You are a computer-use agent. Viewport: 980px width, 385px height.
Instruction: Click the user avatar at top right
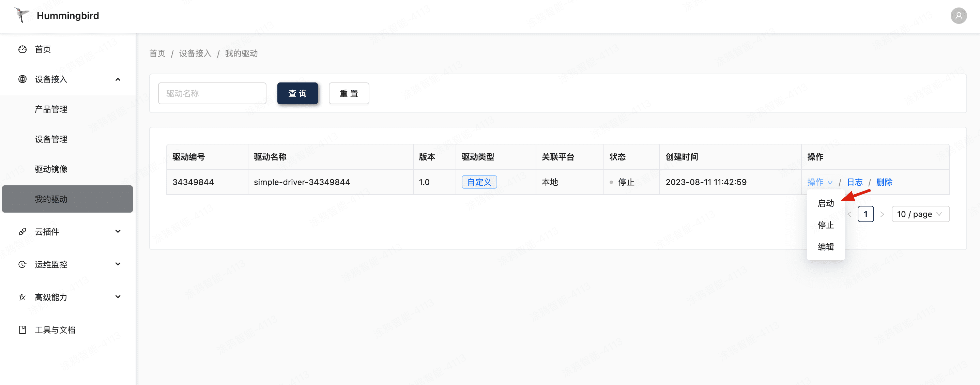pyautogui.click(x=959, y=16)
